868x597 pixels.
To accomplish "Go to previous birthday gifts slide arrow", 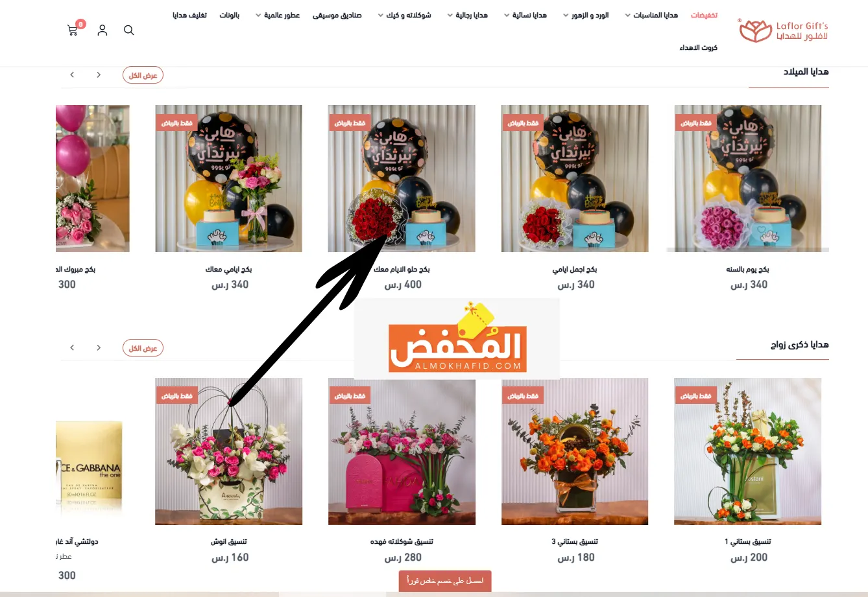I will 99,75.
